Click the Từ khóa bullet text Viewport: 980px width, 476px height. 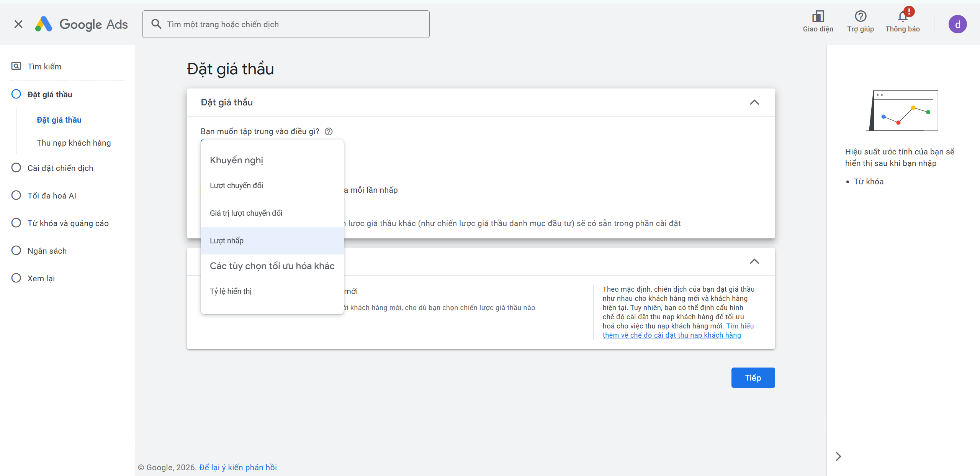tap(868, 182)
